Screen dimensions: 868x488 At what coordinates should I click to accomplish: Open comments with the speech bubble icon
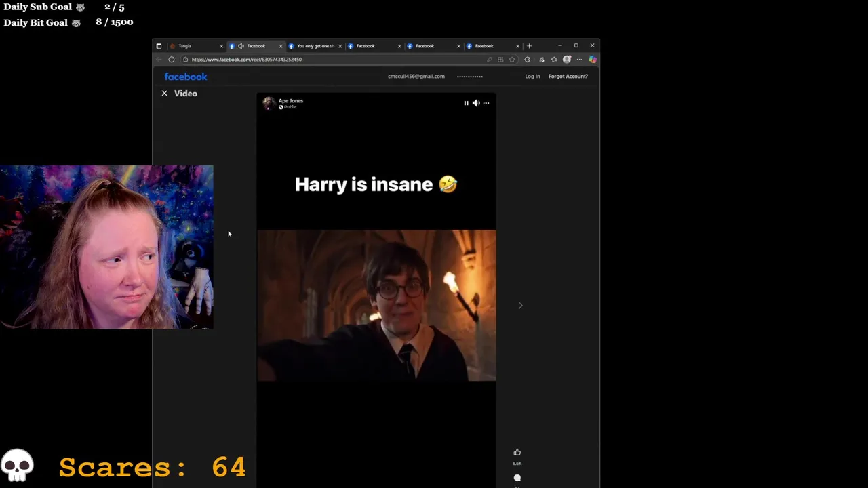517,478
